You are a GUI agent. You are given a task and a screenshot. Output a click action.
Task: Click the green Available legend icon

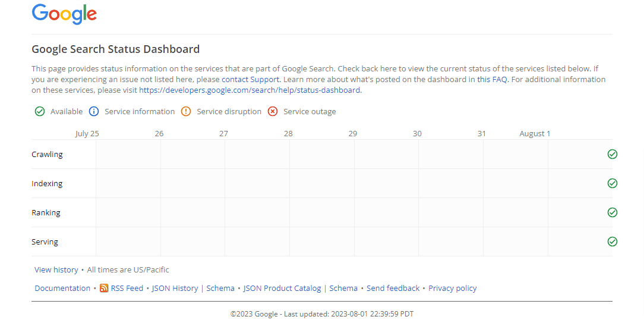point(40,111)
